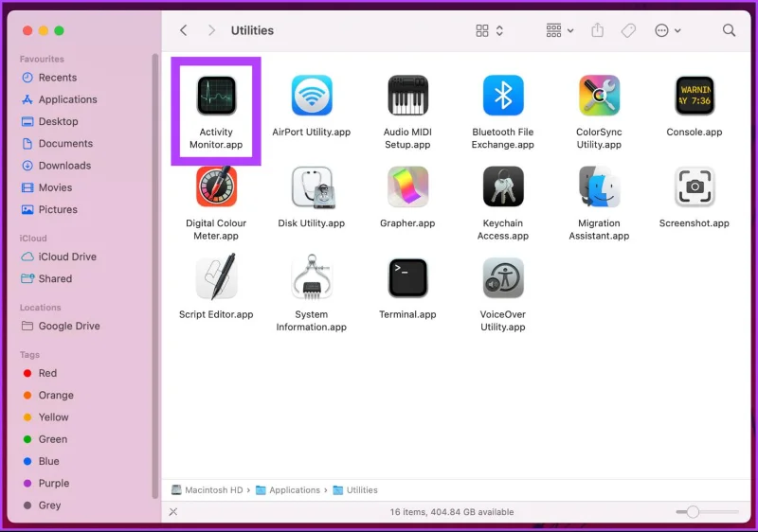Screen dimensions: 758x532
Task: Click Macintosh HD in path bar
Action: pyautogui.click(x=207, y=490)
